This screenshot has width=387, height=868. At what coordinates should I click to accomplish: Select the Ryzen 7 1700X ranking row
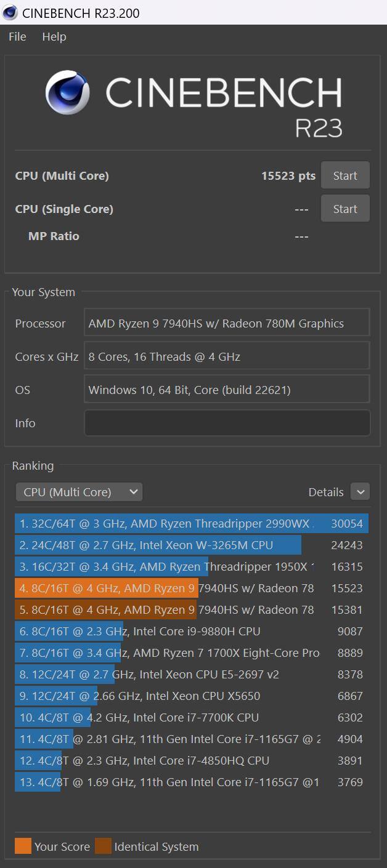pyautogui.click(x=191, y=653)
